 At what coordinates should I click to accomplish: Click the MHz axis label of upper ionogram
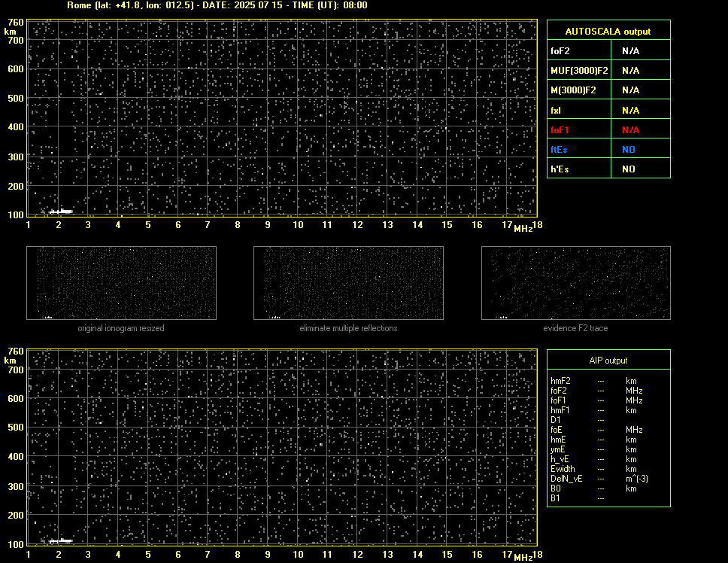click(523, 229)
